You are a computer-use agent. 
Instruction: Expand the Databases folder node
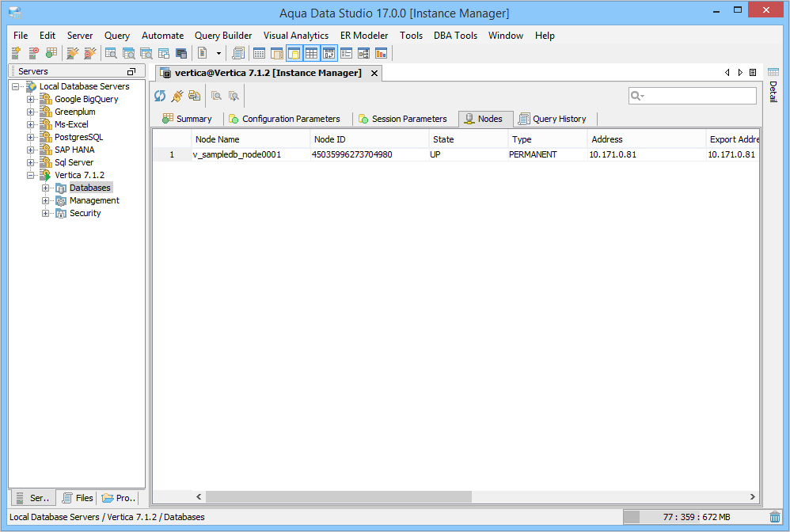45,188
